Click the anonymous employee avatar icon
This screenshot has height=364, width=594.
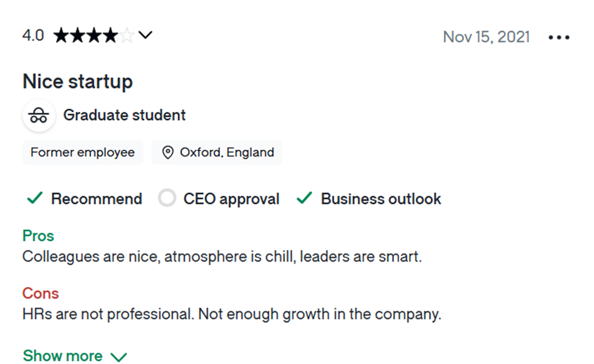[39, 115]
